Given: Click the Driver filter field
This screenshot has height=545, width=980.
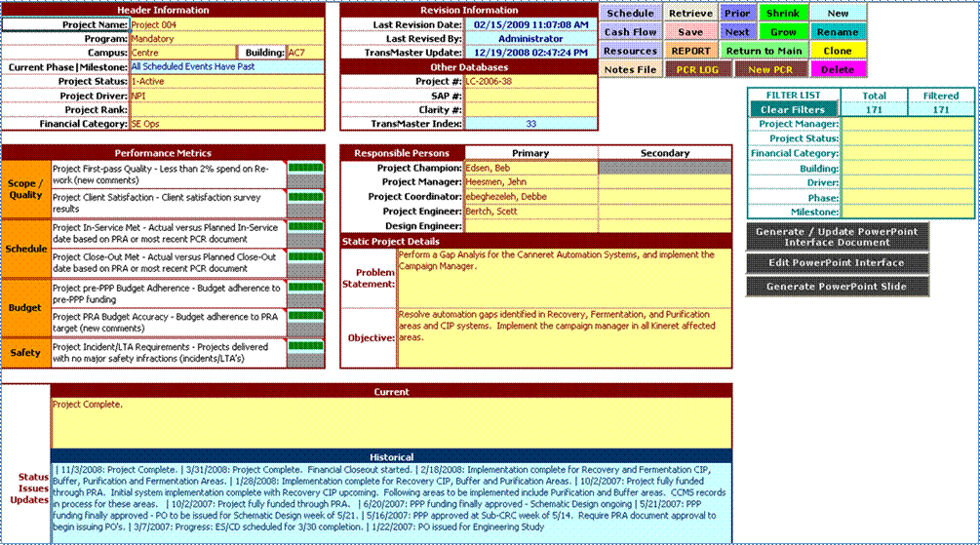Looking at the screenshot, I should [908, 182].
